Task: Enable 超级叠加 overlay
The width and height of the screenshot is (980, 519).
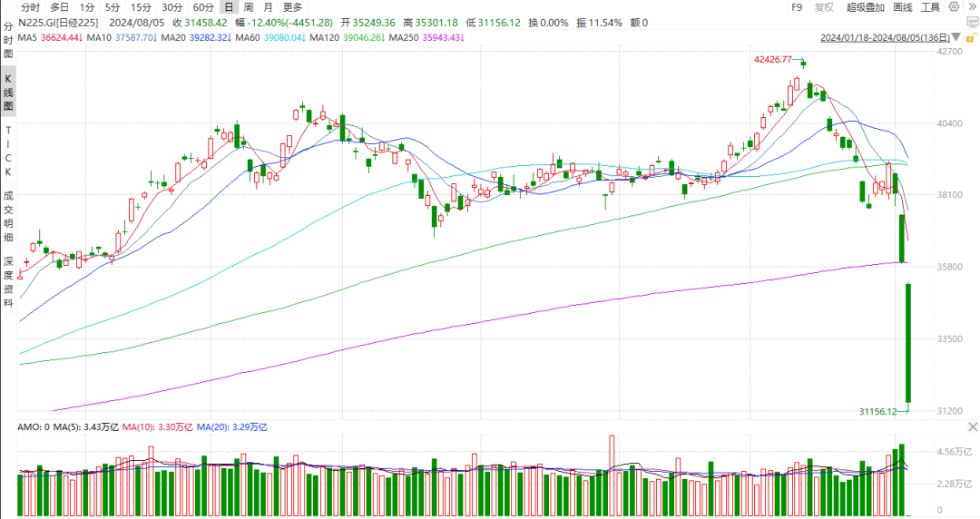Action: (x=865, y=7)
